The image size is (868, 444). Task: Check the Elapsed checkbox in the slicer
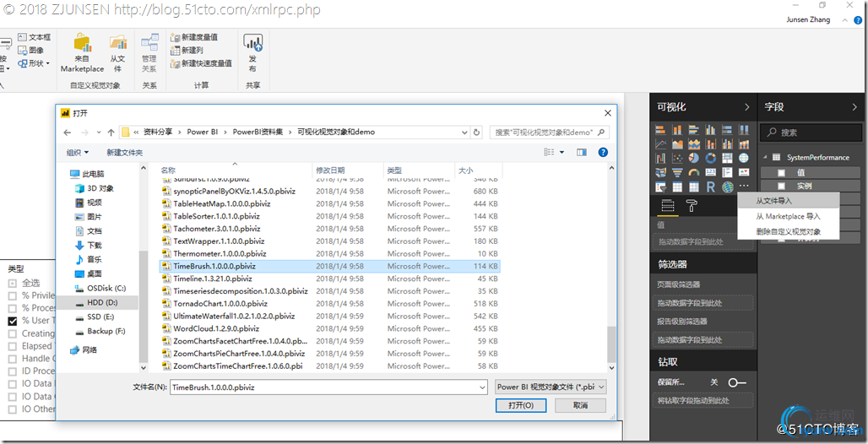[x=12, y=346]
